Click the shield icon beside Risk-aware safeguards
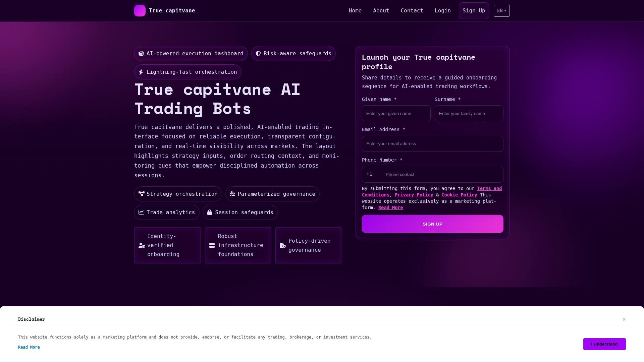Image resolution: width=644 pixels, height=362 pixels. coord(258,54)
